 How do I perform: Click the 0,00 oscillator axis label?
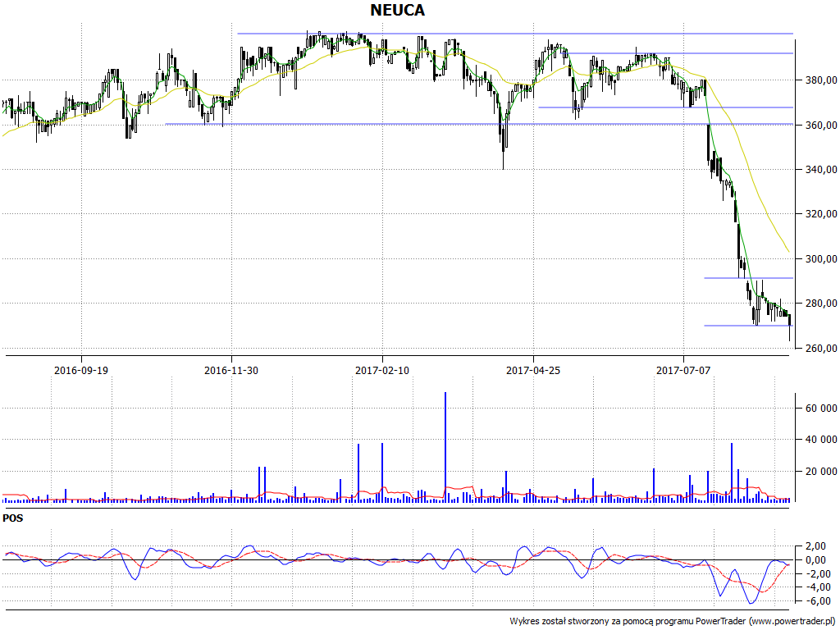(x=818, y=560)
